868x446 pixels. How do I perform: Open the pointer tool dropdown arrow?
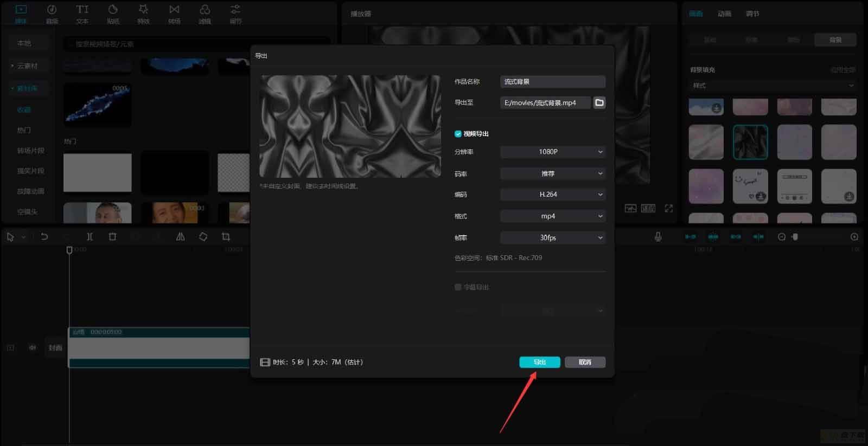tap(23, 237)
